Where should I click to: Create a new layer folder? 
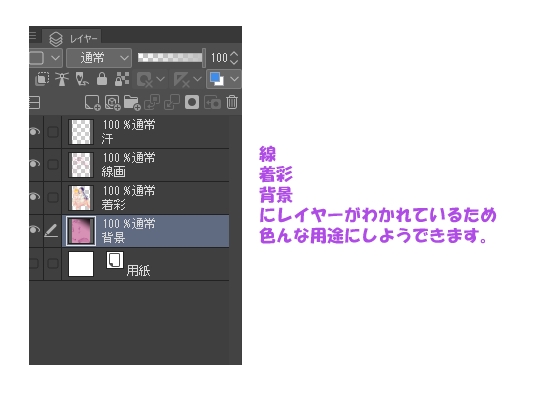click(132, 103)
